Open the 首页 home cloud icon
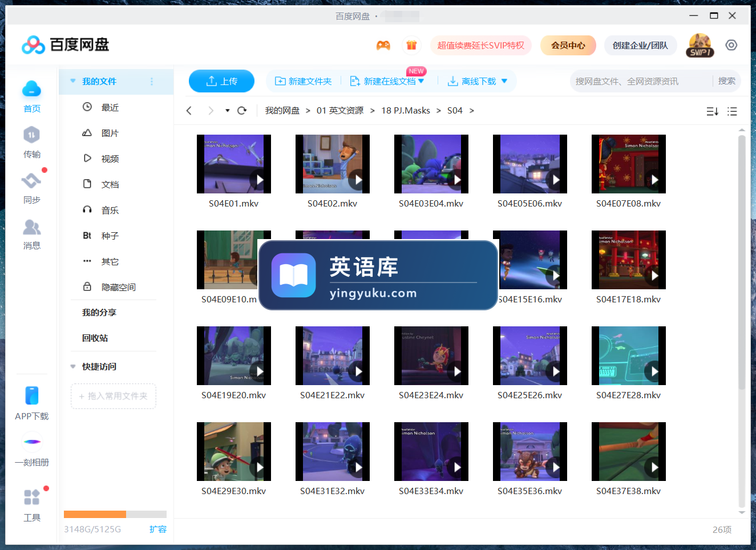Viewport: 756px width, 550px height. click(x=31, y=89)
